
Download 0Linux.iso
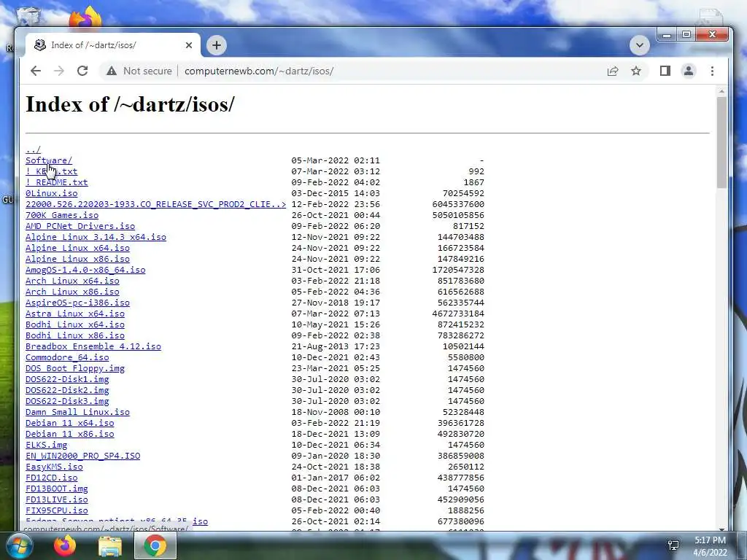point(52,193)
